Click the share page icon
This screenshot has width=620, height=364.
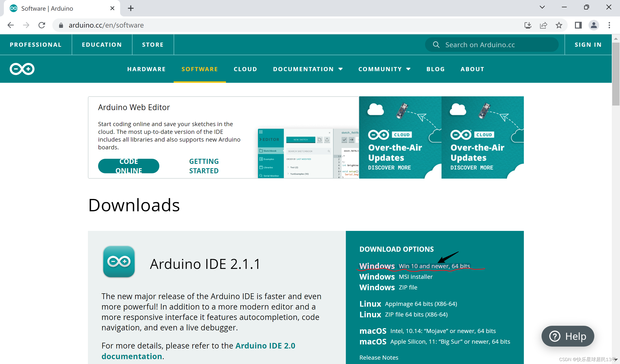click(x=544, y=25)
